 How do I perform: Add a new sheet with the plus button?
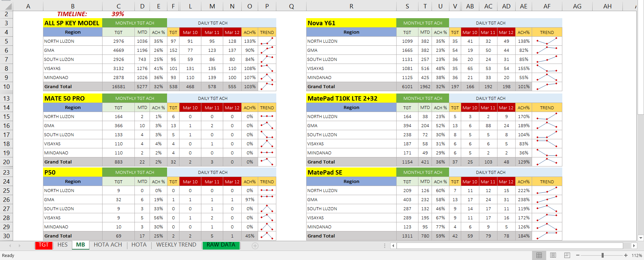[x=255, y=246]
